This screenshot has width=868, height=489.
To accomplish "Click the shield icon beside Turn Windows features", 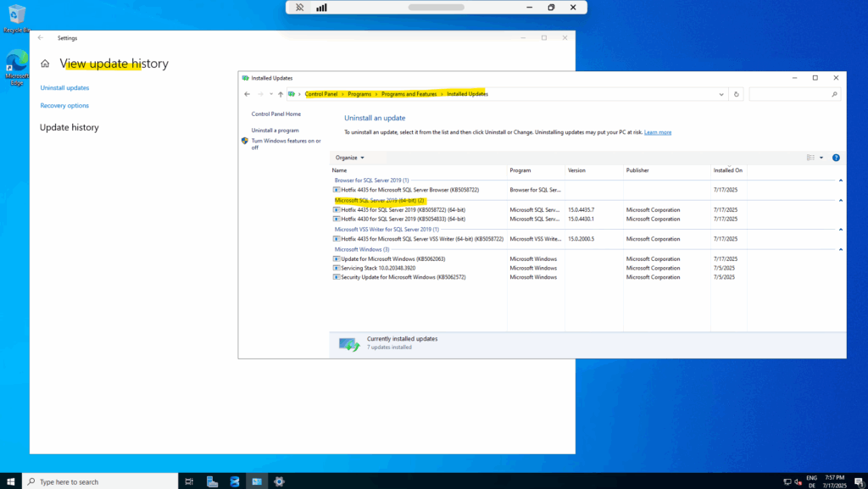I will (245, 141).
